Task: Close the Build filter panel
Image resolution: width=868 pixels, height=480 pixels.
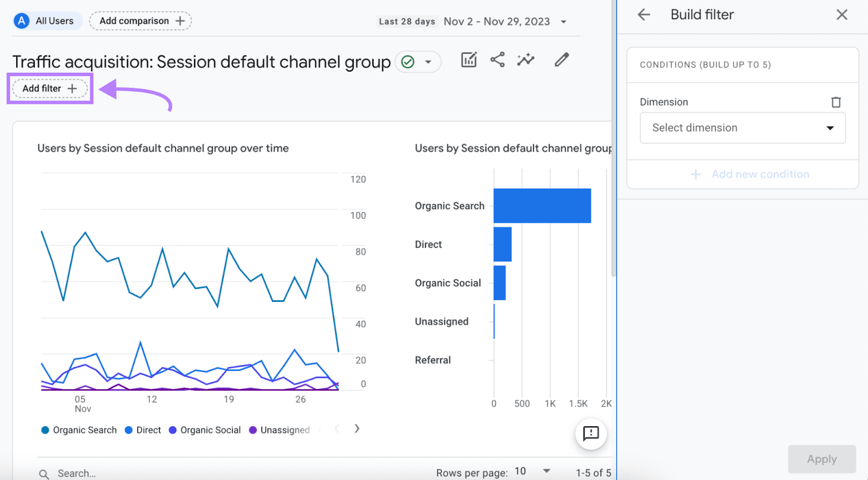Action: pos(841,15)
